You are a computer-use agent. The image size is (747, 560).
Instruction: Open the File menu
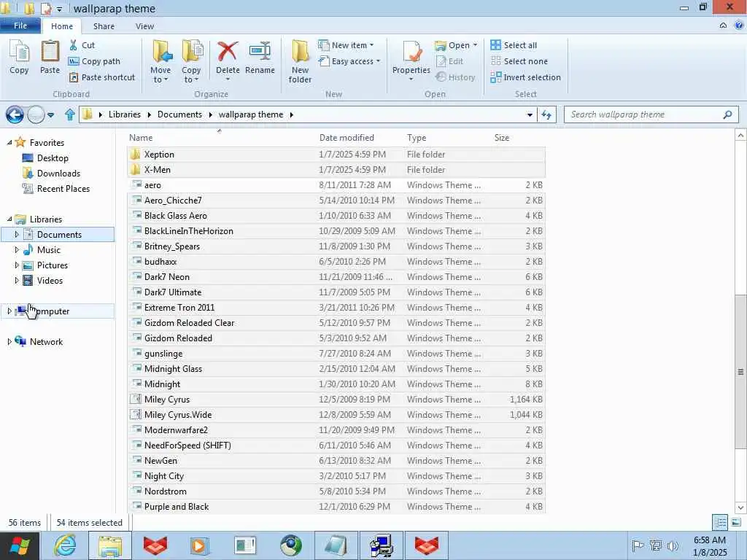pyautogui.click(x=20, y=26)
